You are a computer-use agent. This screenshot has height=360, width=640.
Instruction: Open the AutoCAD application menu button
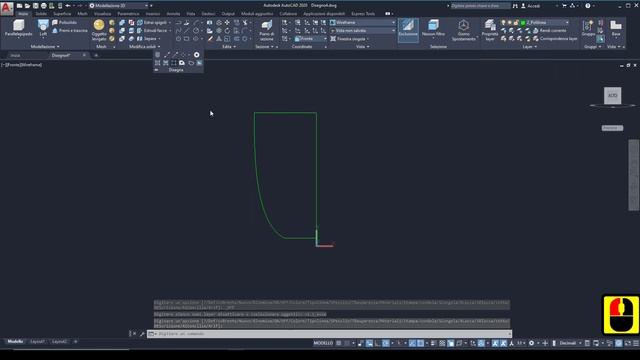[x=6, y=7]
